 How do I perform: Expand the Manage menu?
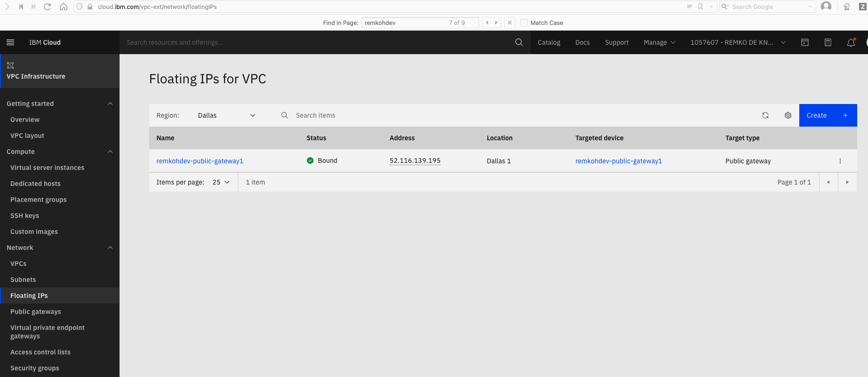(x=659, y=42)
